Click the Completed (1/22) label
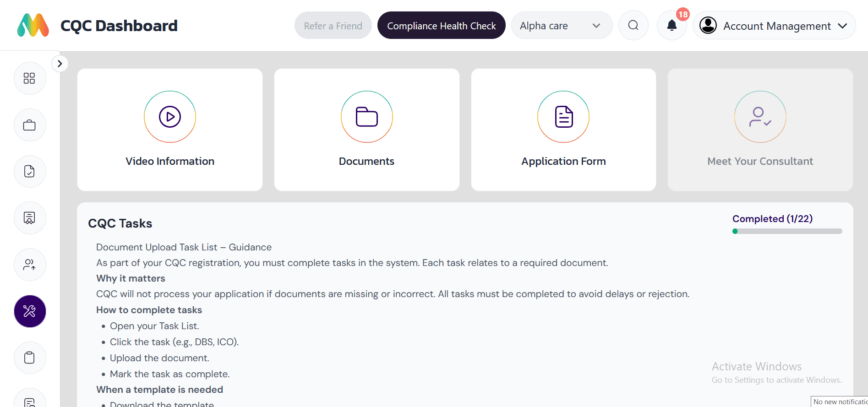This screenshot has width=868, height=407. pyautogui.click(x=772, y=219)
